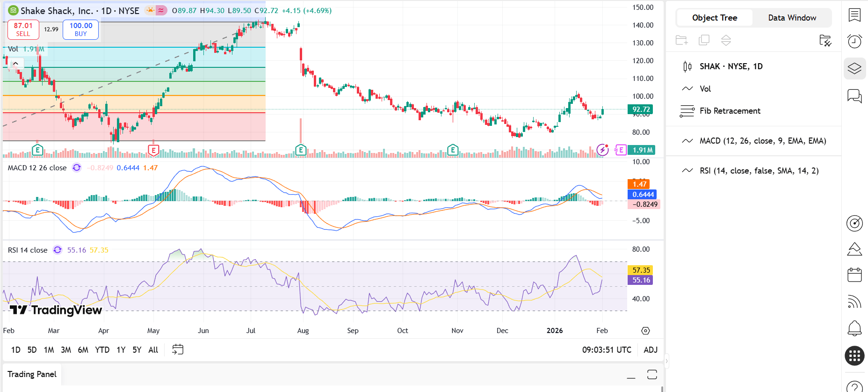Toggle the ADJ adjustment button
Viewport: 868px width, 392px height.
tap(651, 350)
